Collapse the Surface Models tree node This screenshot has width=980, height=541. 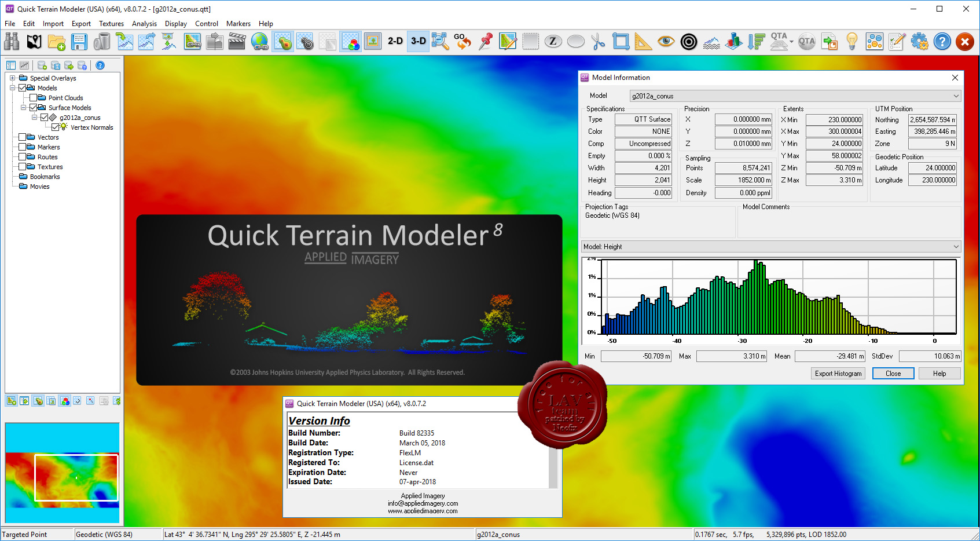[x=24, y=108]
